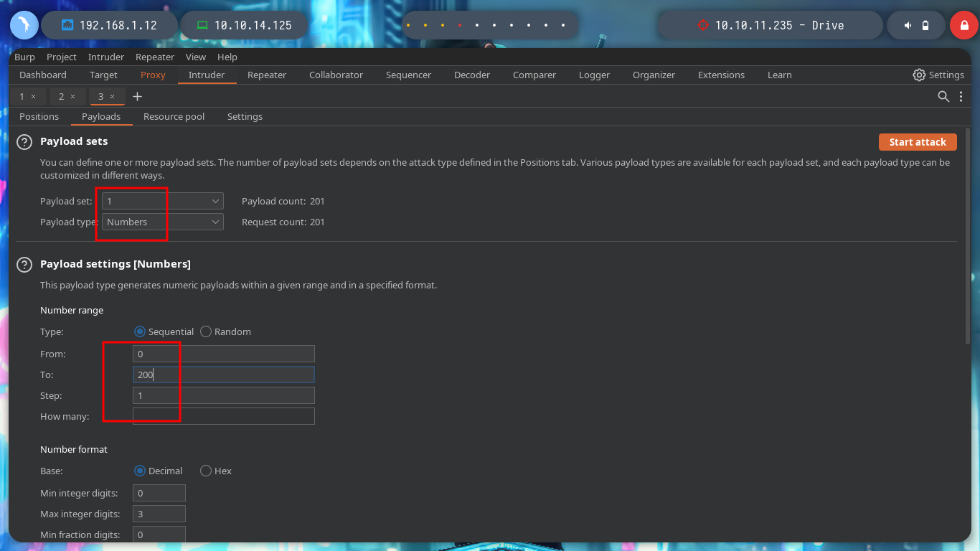Viewport: 980px width, 551px height.
Task: Select Sequential number range type
Action: pos(140,331)
